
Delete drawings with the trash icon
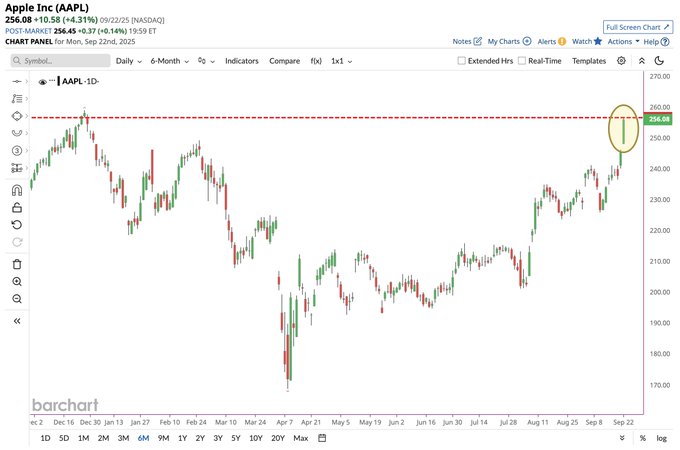tap(16, 264)
